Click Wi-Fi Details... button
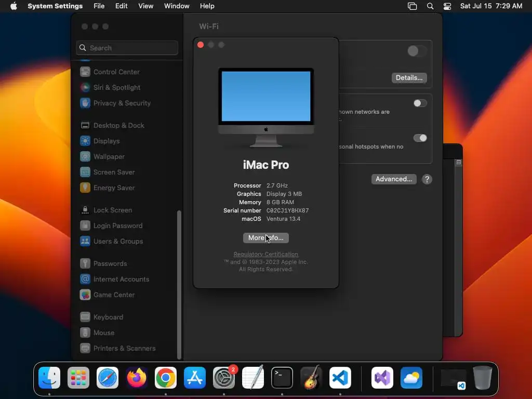The width and height of the screenshot is (532, 399). coord(409,78)
